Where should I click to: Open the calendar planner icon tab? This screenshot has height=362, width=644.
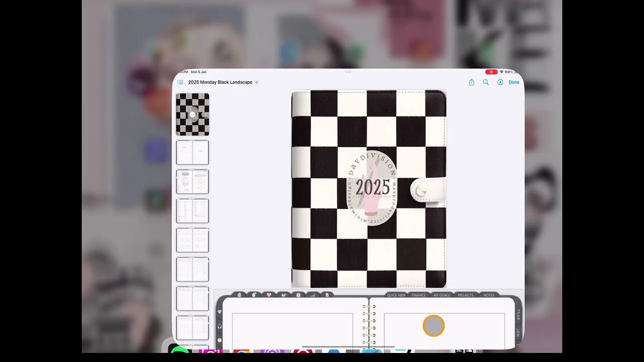298,295
